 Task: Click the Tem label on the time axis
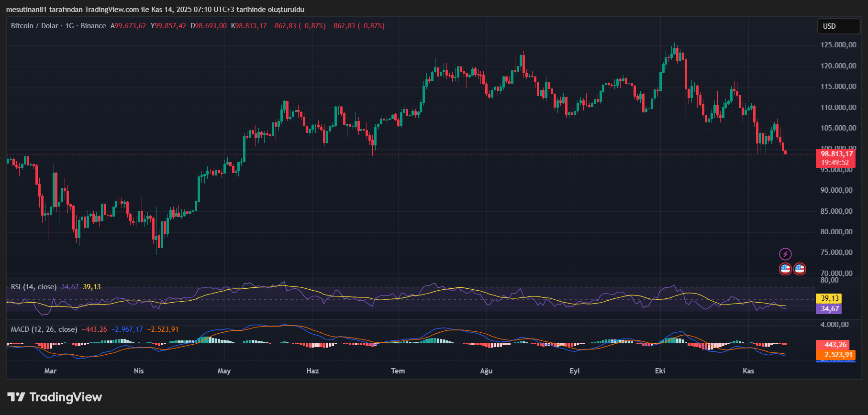coord(398,371)
